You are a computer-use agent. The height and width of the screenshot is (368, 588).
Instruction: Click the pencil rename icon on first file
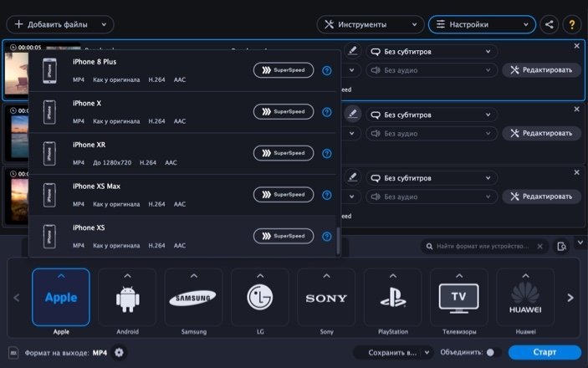pos(353,50)
